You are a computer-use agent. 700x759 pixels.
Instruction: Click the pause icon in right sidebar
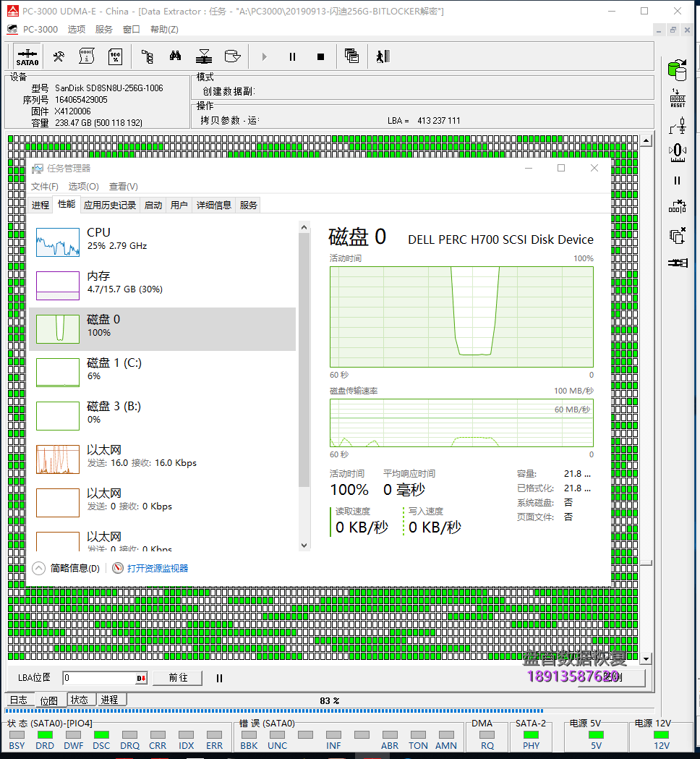click(678, 181)
